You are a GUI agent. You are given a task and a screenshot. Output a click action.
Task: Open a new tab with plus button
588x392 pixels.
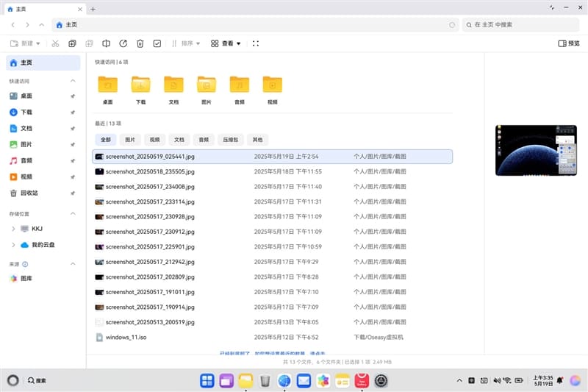pyautogui.click(x=93, y=8)
